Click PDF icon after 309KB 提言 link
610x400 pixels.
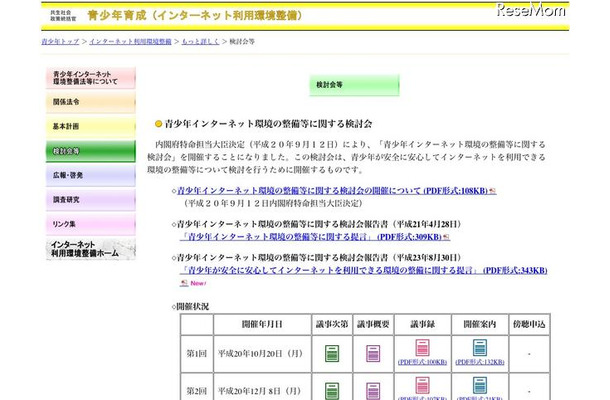pos(446,237)
